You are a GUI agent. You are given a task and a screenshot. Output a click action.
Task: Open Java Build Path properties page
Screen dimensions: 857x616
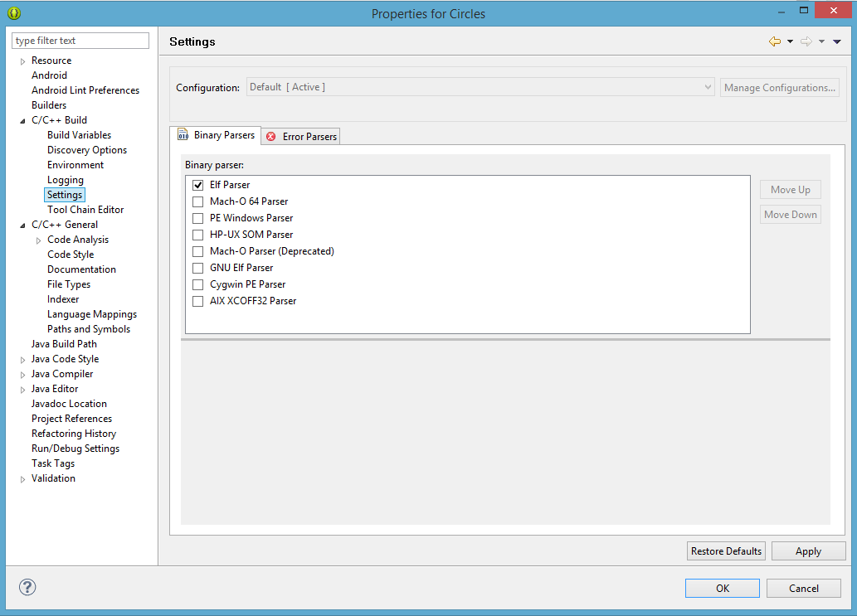click(64, 344)
